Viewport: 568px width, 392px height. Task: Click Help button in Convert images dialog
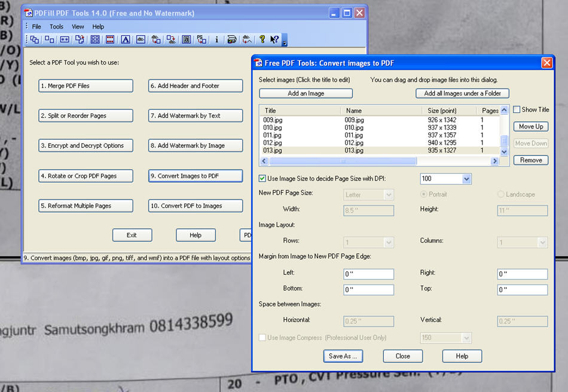(x=462, y=356)
